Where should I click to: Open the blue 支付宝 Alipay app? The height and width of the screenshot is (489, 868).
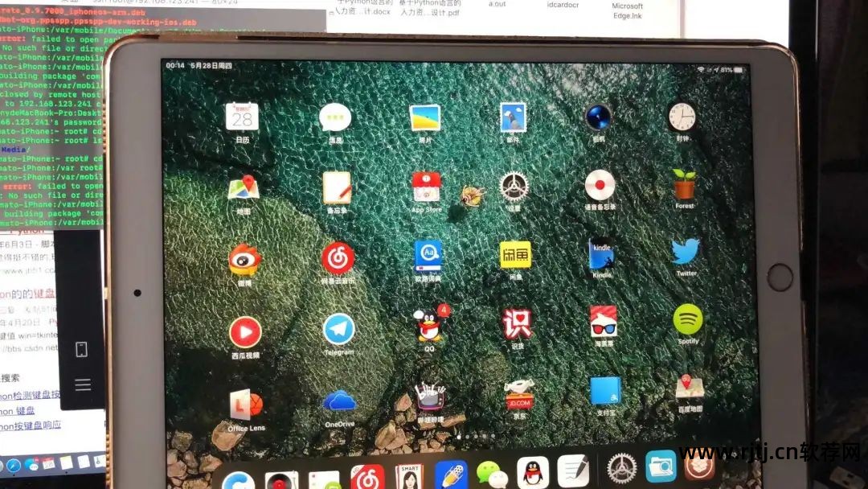(605, 391)
